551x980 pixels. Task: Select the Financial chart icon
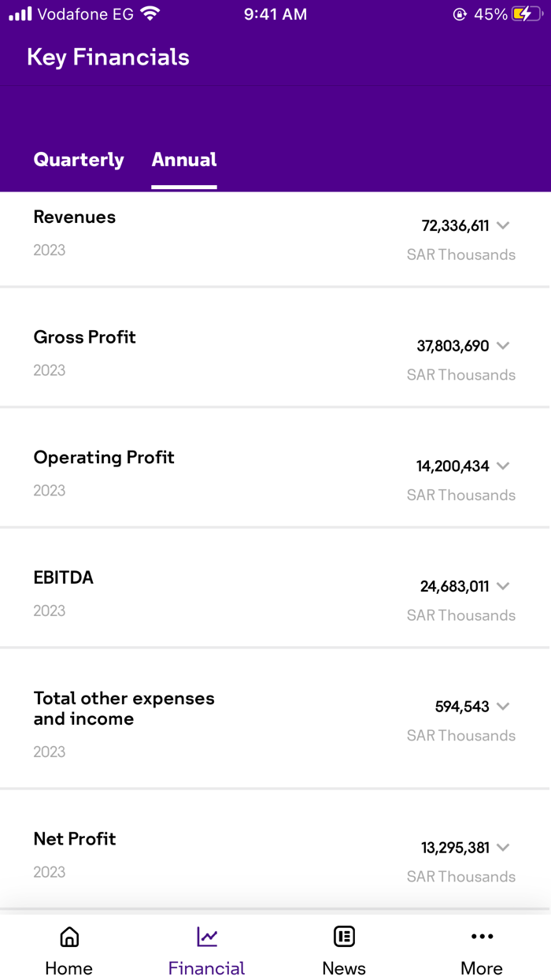pos(206,937)
